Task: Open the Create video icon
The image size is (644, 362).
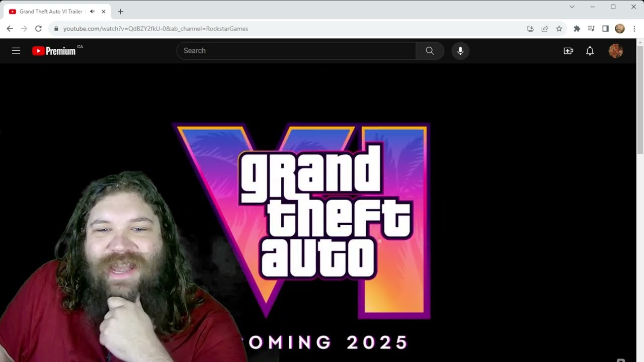Action: (x=568, y=51)
